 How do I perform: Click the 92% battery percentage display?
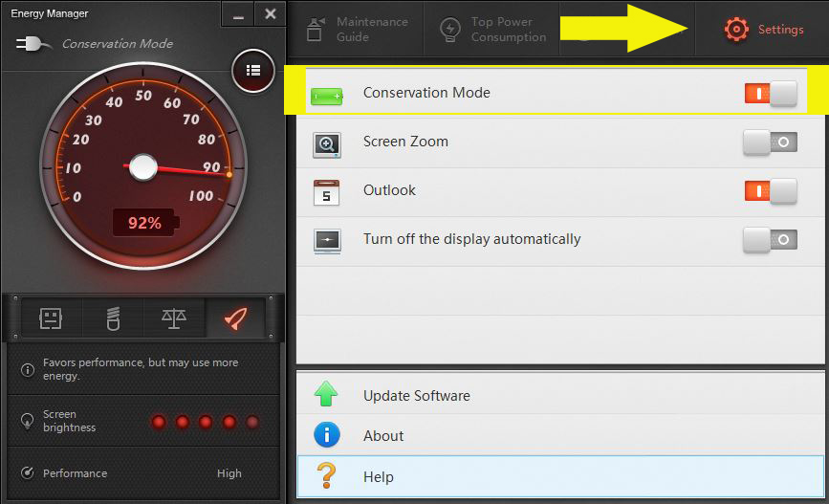pyautogui.click(x=144, y=223)
